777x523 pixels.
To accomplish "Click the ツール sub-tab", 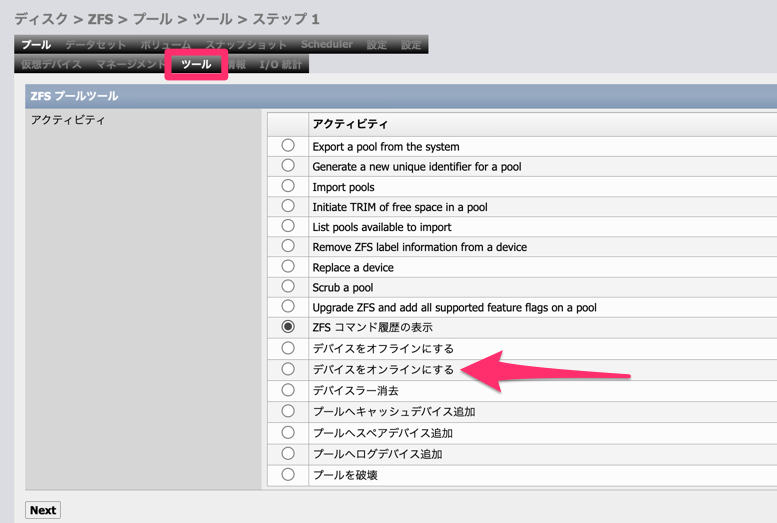I will [x=196, y=65].
